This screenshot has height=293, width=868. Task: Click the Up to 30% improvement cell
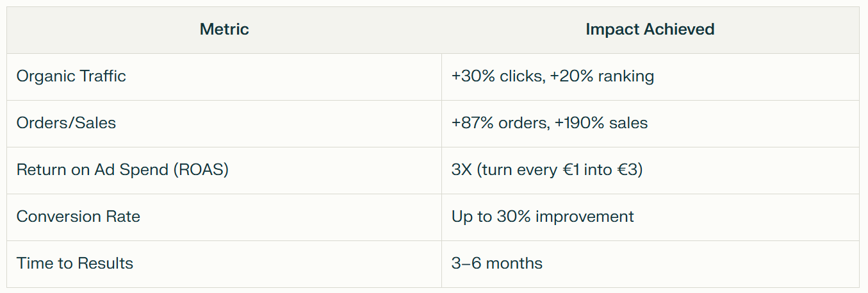tap(650, 217)
